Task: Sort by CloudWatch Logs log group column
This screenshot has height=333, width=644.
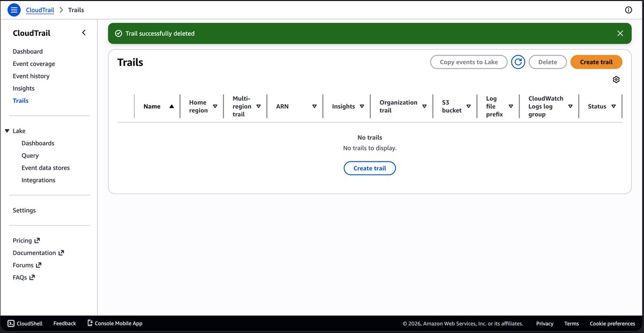Action: (x=550, y=106)
